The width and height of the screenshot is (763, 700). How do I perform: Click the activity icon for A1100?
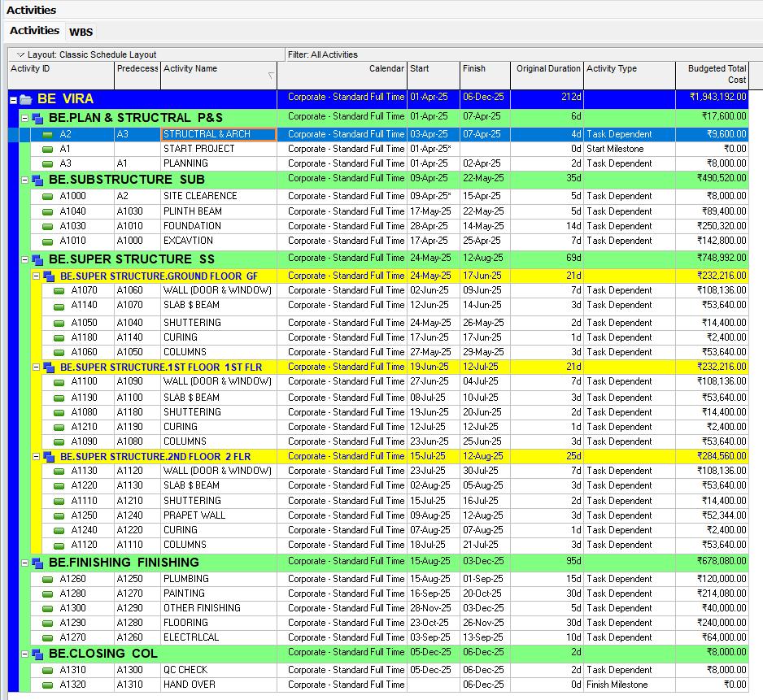click(x=59, y=382)
